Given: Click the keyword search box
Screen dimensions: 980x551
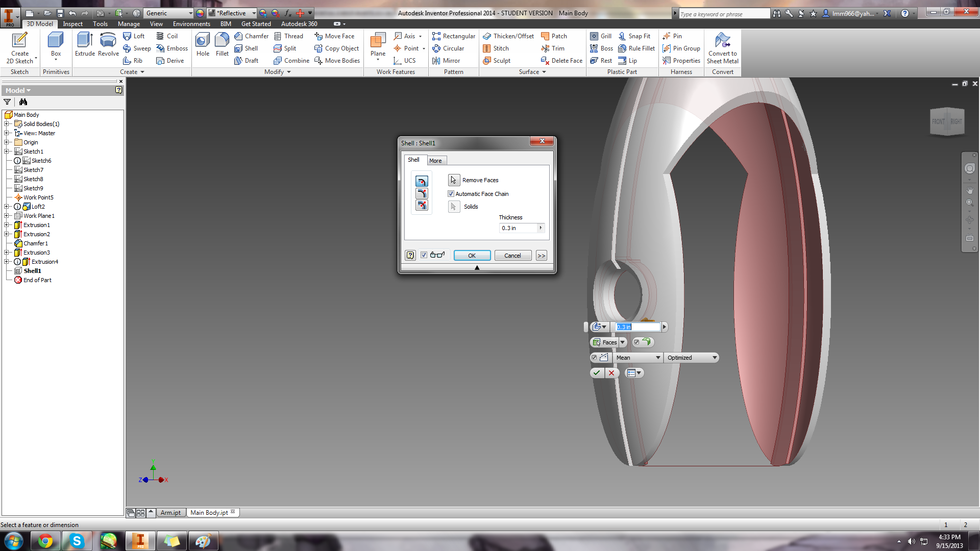Looking at the screenshot, I should click(724, 14).
